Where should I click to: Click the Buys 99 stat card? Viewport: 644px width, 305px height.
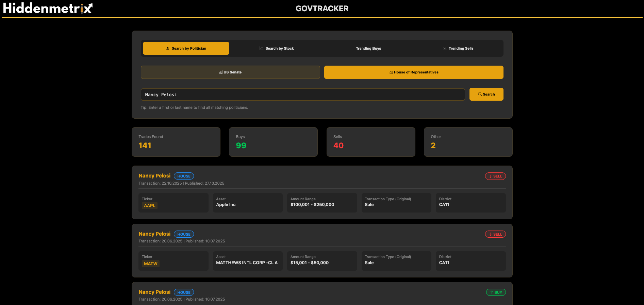click(273, 142)
